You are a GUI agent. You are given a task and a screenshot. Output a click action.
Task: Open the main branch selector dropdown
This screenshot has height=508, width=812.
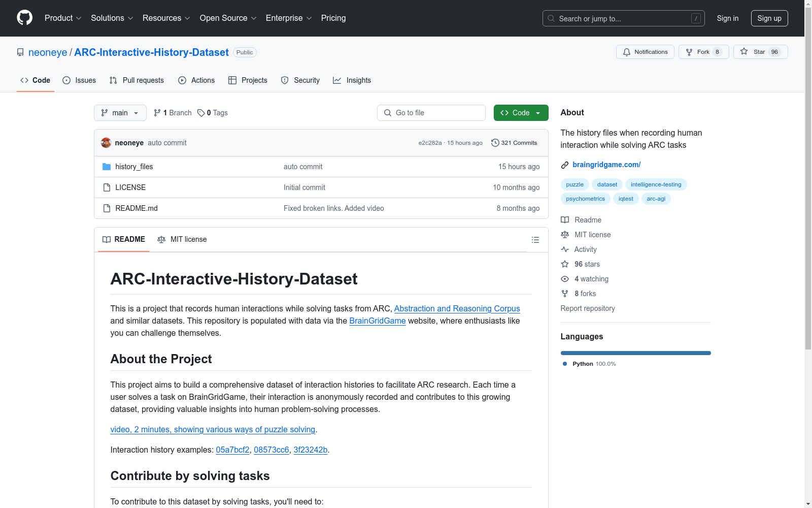click(120, 113)
